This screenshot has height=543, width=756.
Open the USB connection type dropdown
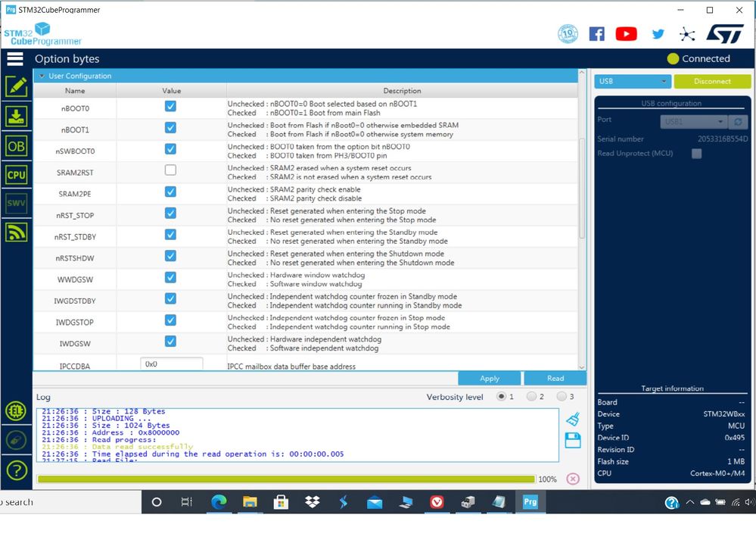632,81
